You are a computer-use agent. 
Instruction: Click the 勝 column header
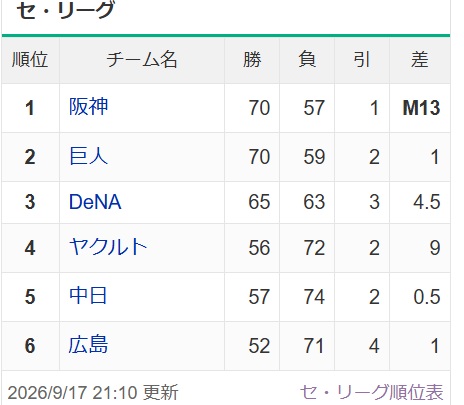coord(252,60)
